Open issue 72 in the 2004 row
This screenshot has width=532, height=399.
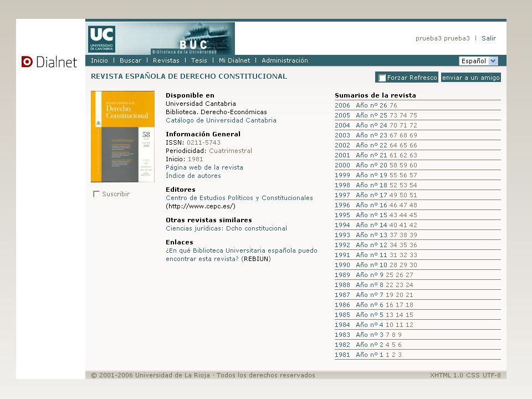click(413, 125)
